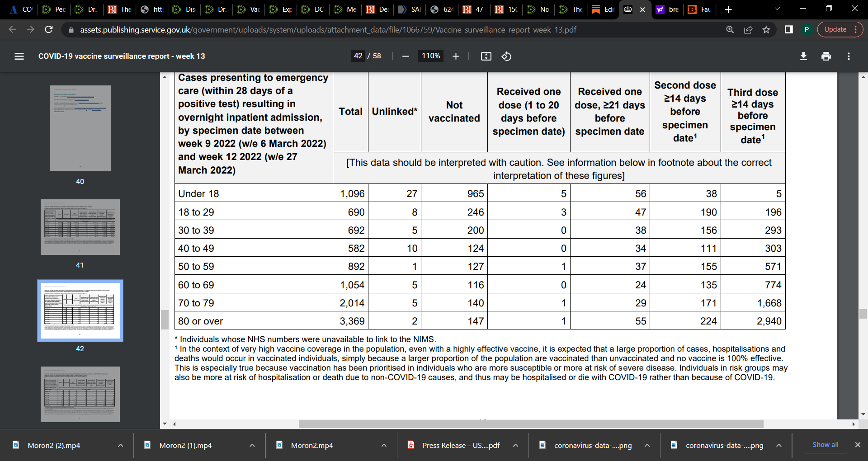Select page 42 thumbnail
Image resolution: width=868 pixels, height=461 pixels.
pos(80,310)
